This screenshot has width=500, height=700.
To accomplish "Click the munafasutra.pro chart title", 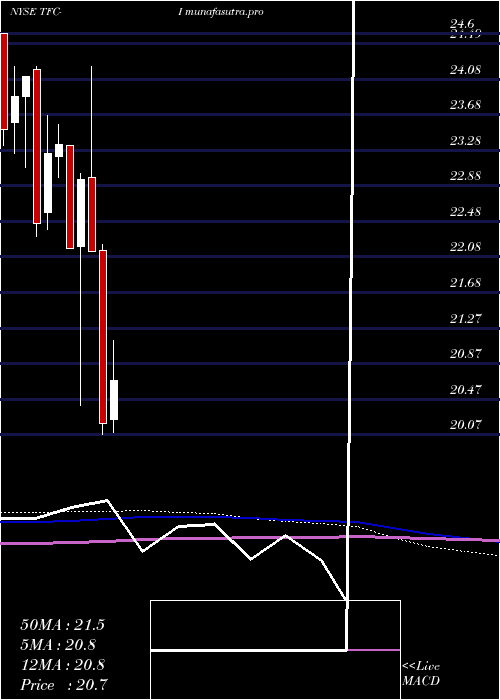I will (x=220, y=12).
